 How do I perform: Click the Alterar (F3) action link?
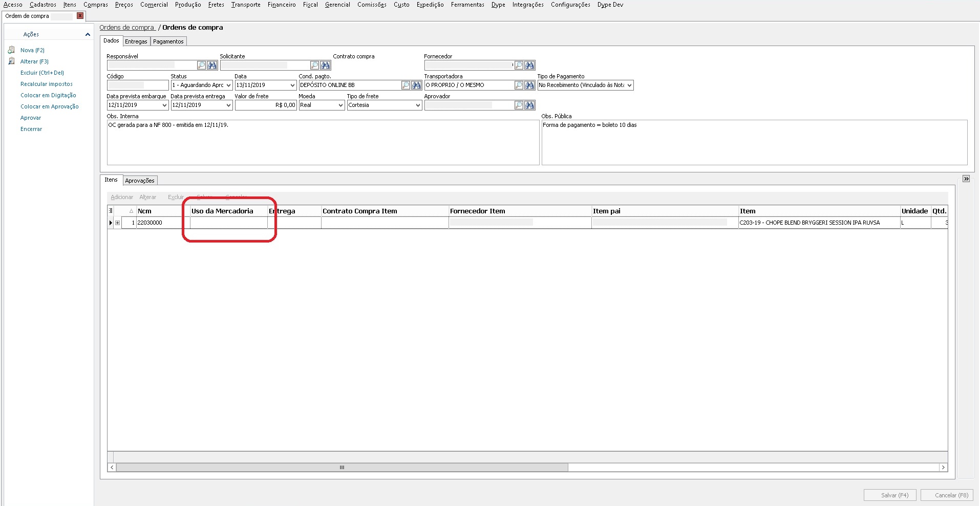(34, 61)
